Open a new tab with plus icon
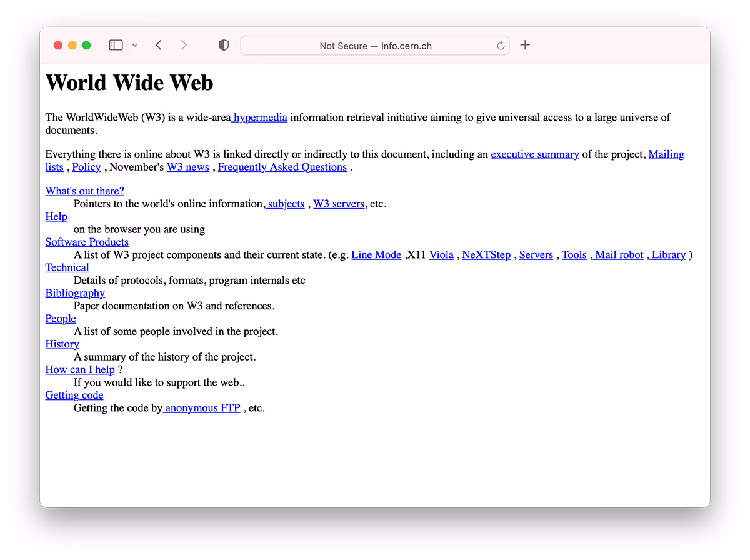The width and height of the screenshot is (750, 560). pyautogui.click(x=525, y=45)
